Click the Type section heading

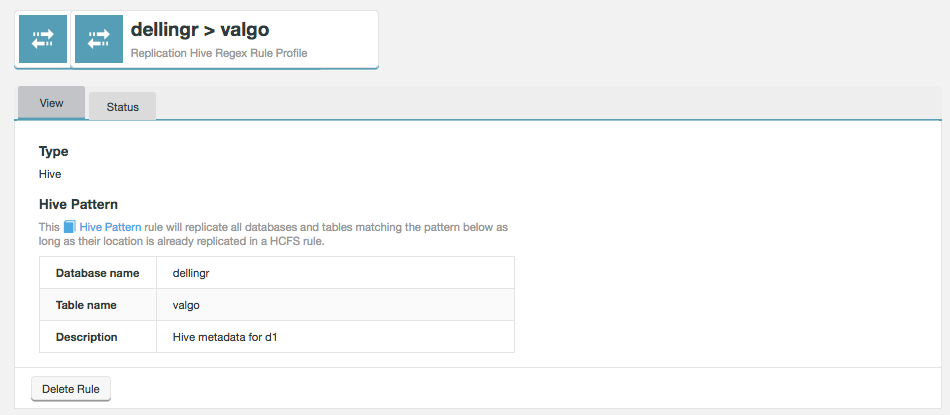53,152
